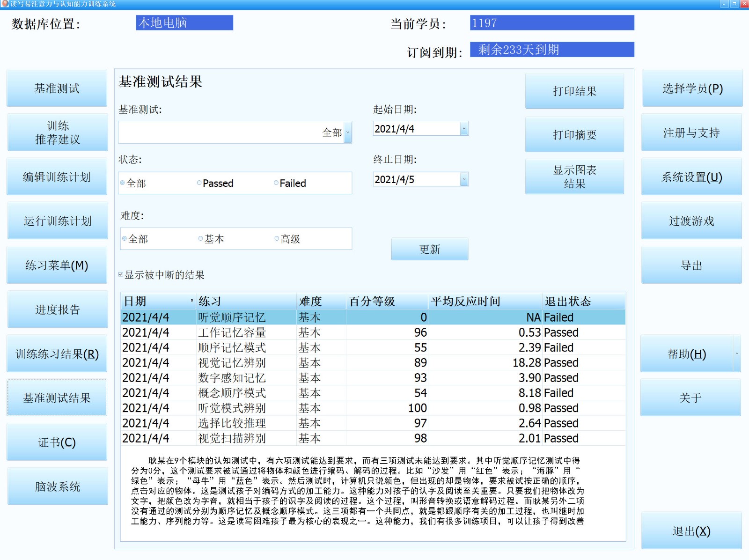The width and height of the screenshot is (749, 560).
Task: Select the 听觉模式辨别 row
Action: point(373,408)
